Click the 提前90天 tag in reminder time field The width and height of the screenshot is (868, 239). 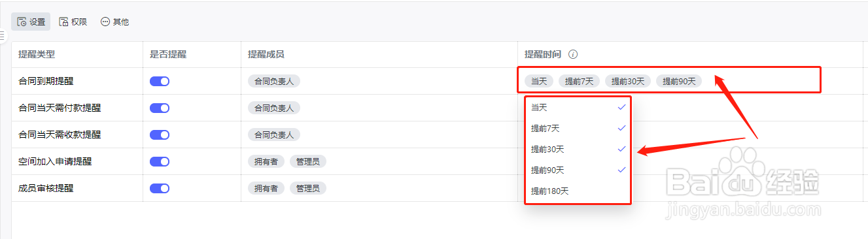click(679, 81)
